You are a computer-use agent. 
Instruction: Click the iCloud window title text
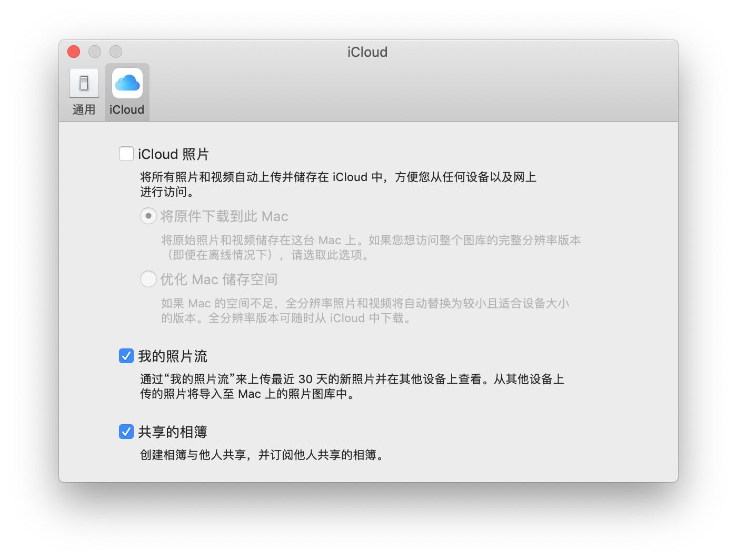pyautogui.click(x=367, y=52)
